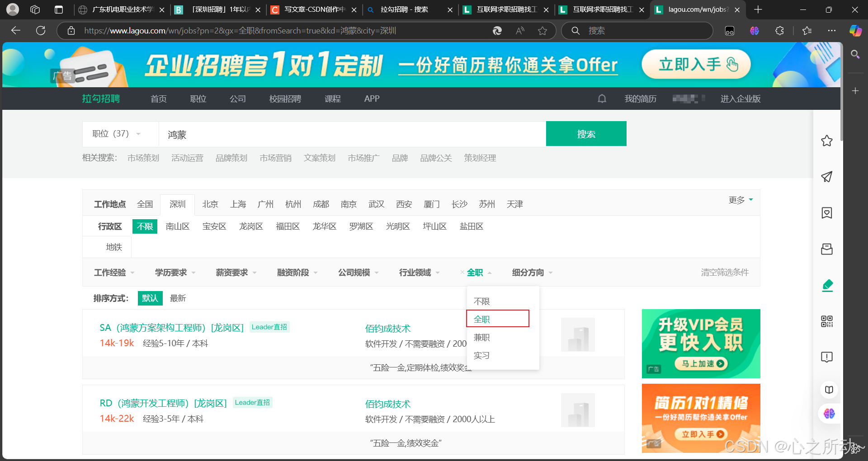Click the profile avatar in title bar
This screenshot has width=868, height=461.
[x=13, y=9]
